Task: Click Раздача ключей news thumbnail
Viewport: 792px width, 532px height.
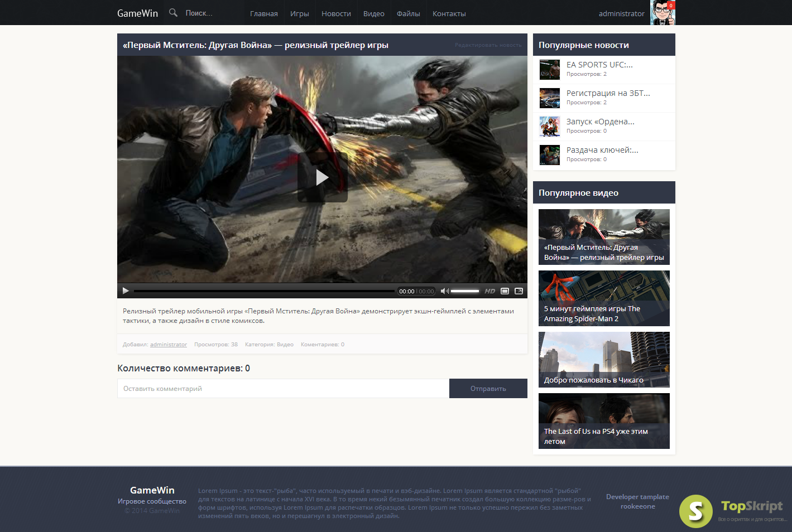Action: (550, 155)
